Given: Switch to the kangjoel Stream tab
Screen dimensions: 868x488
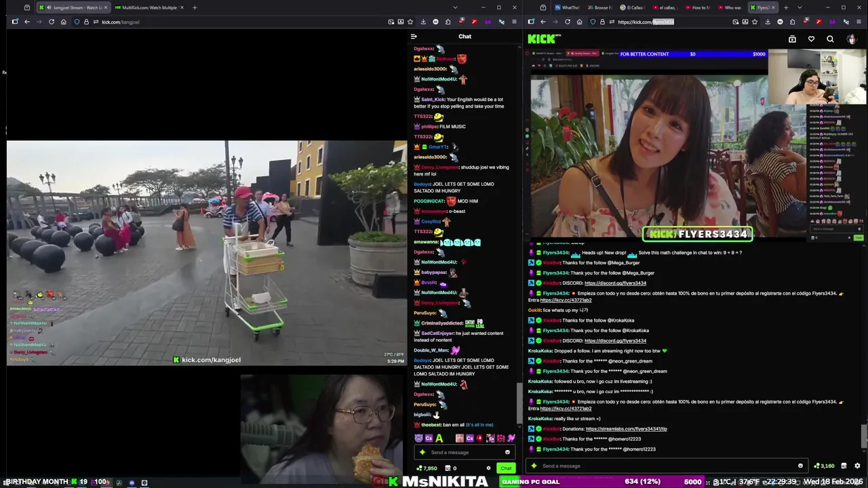Looking at the screenshot, I should coord(73,7).
